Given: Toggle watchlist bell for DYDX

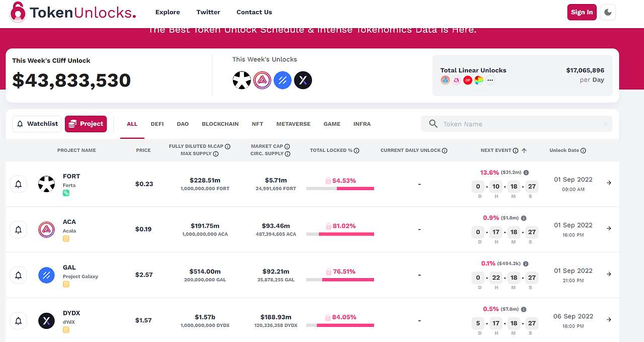Looking at the screenshot, I should [19, 321].
